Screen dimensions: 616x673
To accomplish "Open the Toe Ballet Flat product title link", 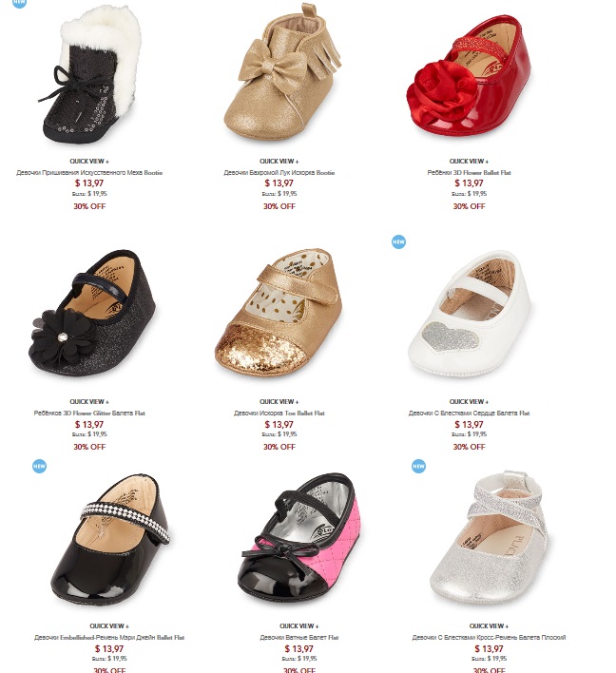I will pyautogui.click(x=279, y=413).
